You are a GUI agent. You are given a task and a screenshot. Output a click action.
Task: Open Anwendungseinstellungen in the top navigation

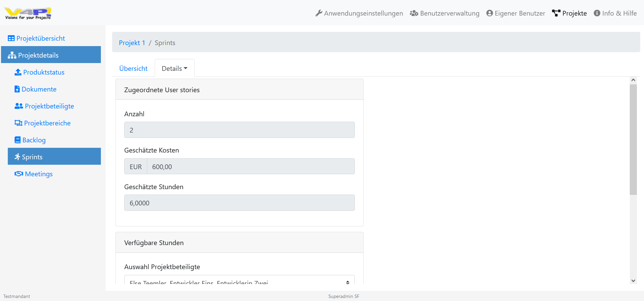(359, 13)
